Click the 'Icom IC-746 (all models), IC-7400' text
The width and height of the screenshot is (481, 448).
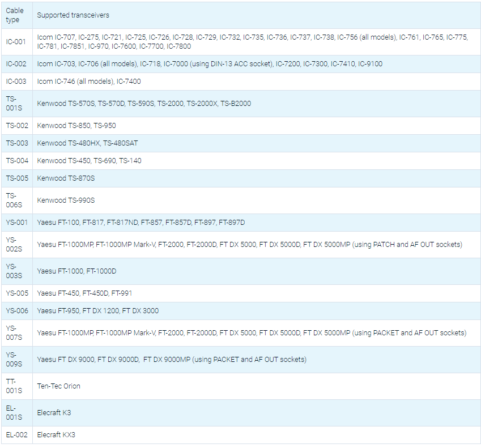(x=88, y=81)
